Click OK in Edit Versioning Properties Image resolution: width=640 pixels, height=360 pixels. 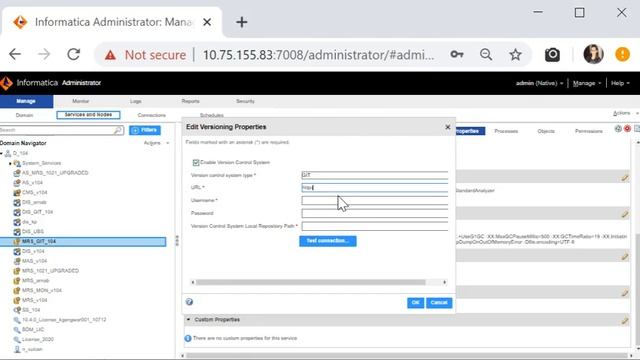coord(415,302)
